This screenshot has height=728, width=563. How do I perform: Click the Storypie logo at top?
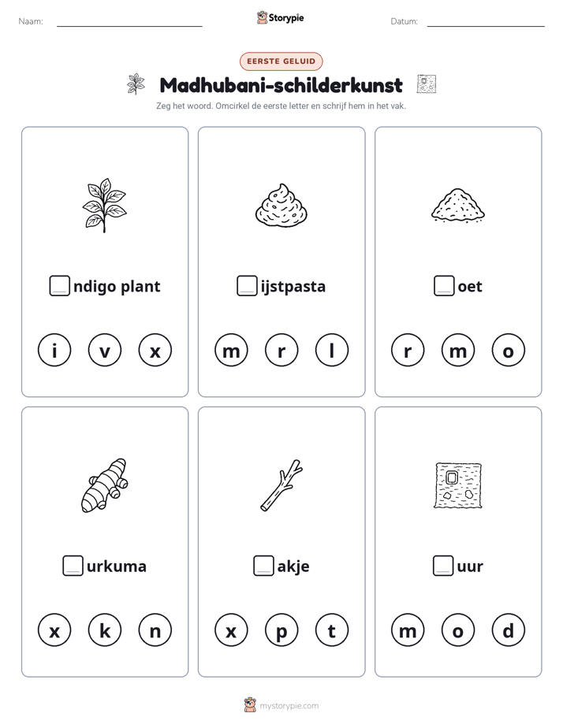[280, 17]
